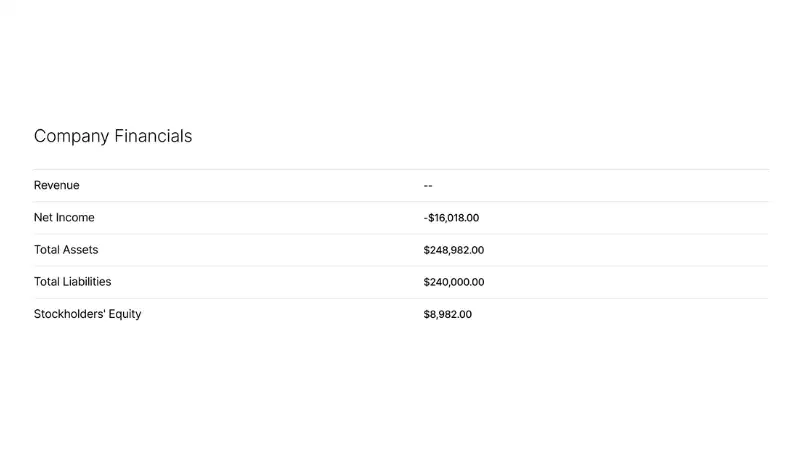Click the word "Stockholders'" in the last row
800x450 pixels.
tap(69, 314)
